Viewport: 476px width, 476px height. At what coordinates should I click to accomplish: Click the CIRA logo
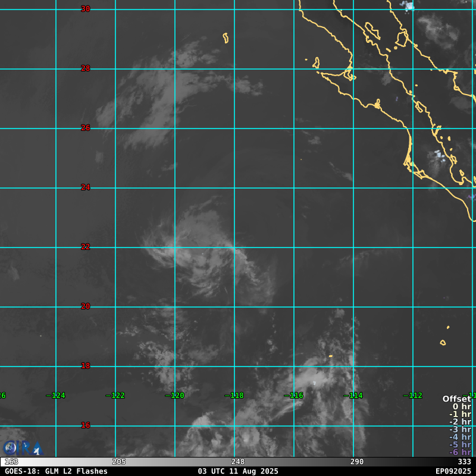click(23, 448)
